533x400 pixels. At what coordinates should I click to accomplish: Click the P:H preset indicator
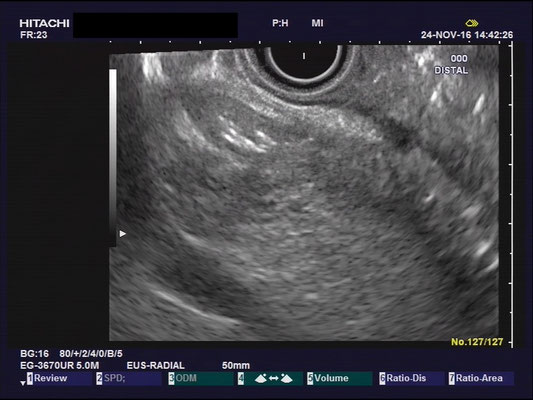pos(280,23)
